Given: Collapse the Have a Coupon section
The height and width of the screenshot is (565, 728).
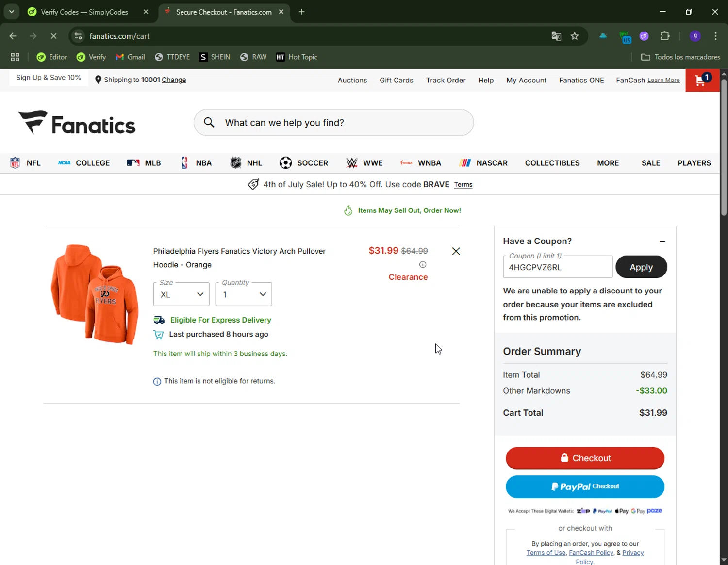Looking at the screenshot, I should click(662, 241).
